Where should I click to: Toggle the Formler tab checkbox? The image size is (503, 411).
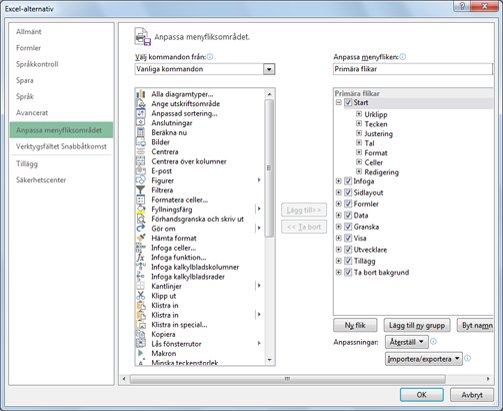point(348,204)
